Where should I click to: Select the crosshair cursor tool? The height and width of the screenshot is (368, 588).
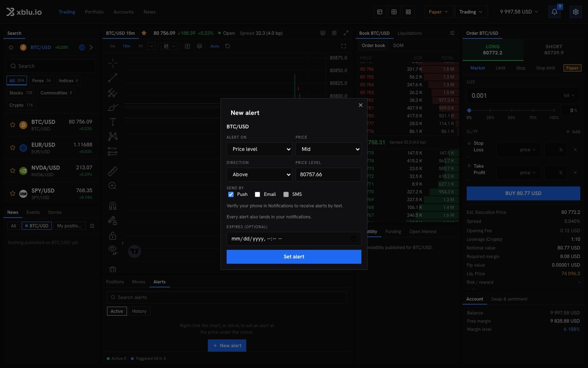pyautogui.click(x=113, y=63)
